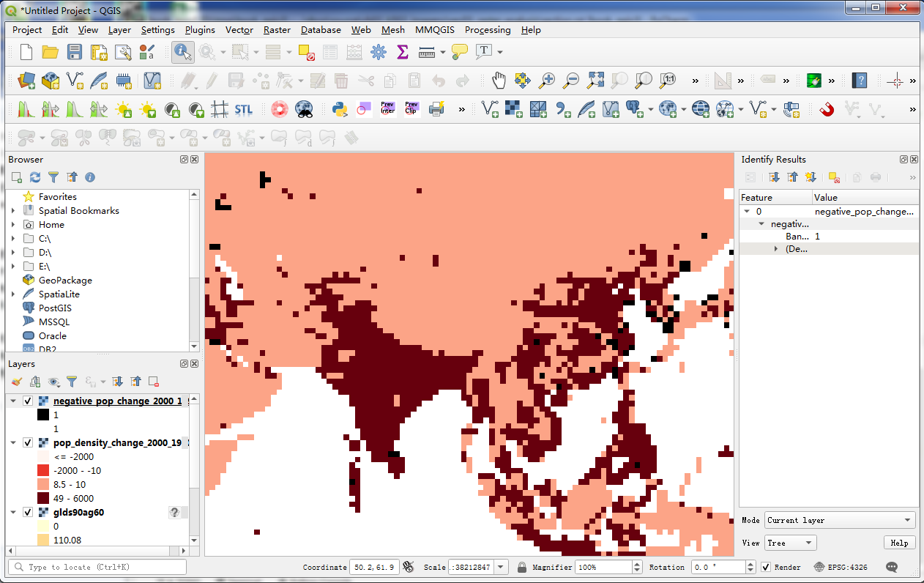924x583 pixels.
Task: Expand the SpatiaLite node
Action: coord(13,294)
